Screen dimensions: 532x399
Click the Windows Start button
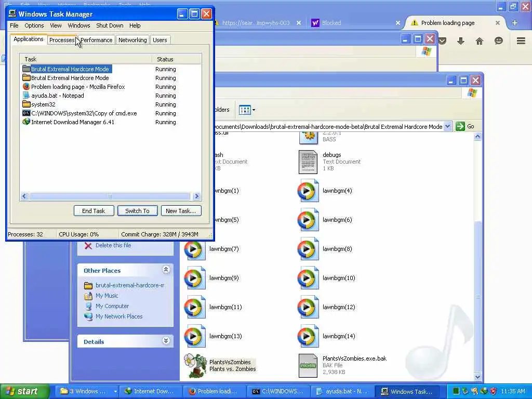(x=25, y=391)
